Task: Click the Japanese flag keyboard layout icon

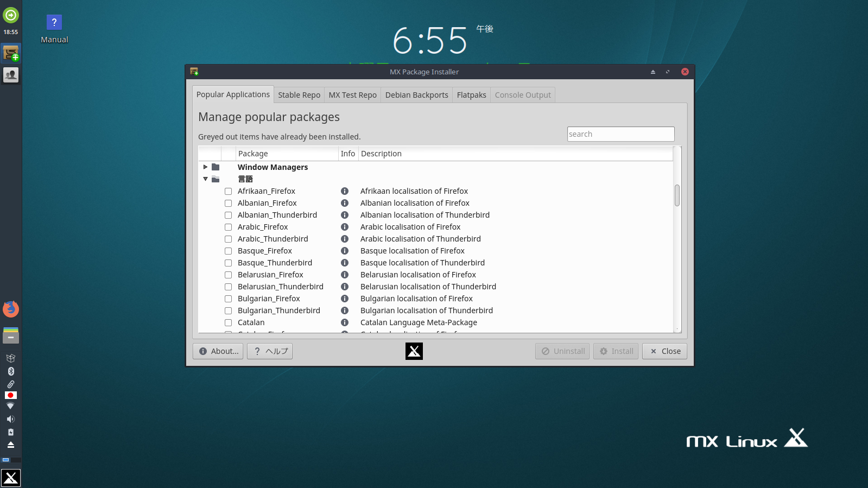Action: [x=11, y=395]
